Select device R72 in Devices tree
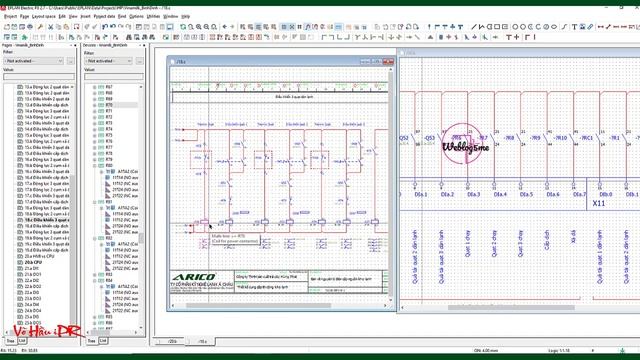 click(109, 117)
